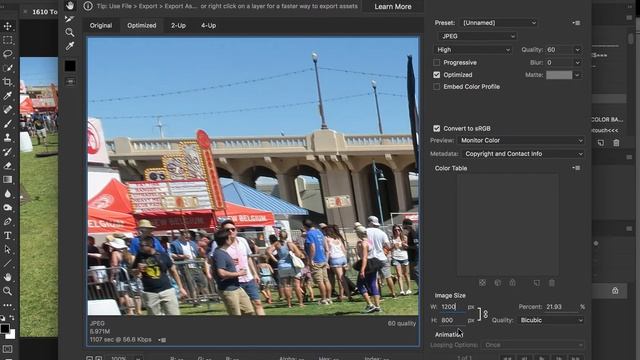This screenshot has height=360, width=640.
Task: Select the Zoom tool in Save for Web
Action: [70, 32]
